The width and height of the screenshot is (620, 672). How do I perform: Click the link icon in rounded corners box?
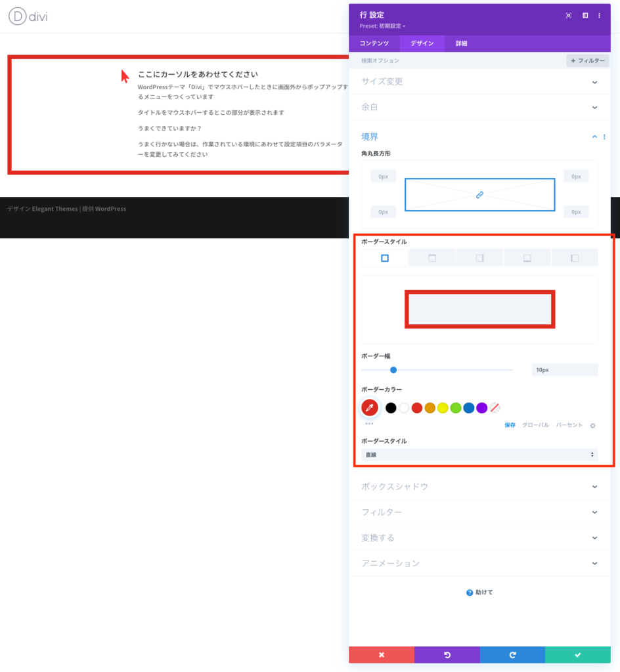coord(479,195)
